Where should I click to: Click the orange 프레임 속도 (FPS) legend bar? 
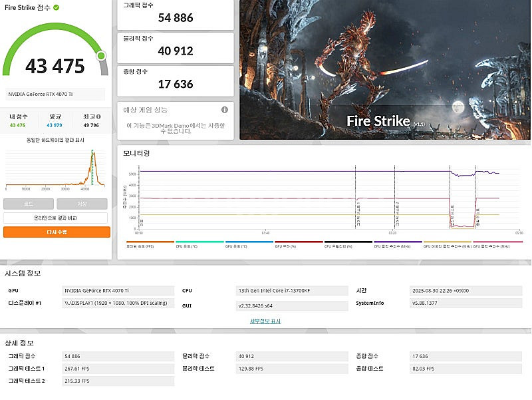click(x=150, y=242)
